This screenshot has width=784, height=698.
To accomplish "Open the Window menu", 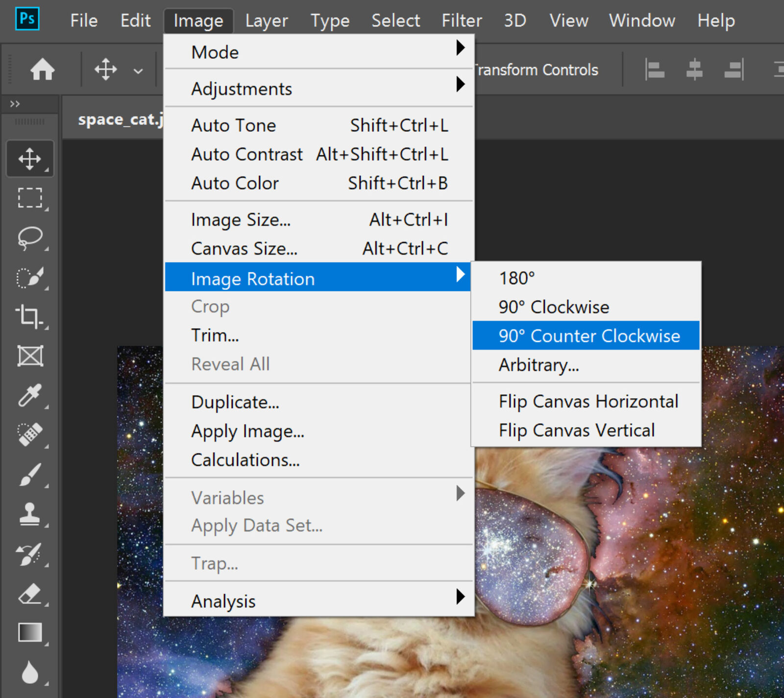I will pos(642,21).
